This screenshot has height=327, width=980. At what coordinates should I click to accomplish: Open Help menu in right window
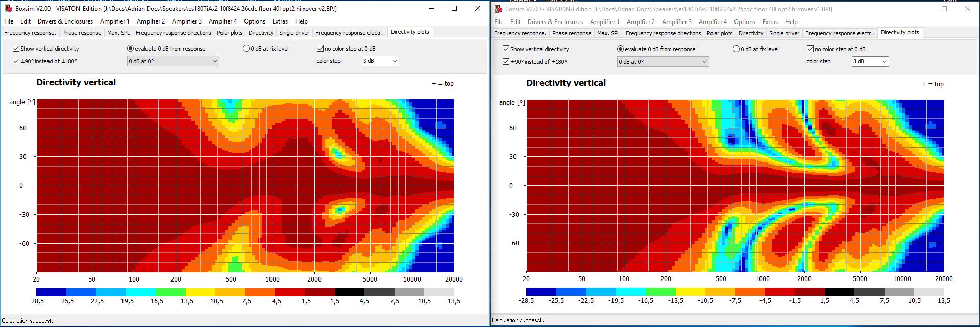[791, 22]
